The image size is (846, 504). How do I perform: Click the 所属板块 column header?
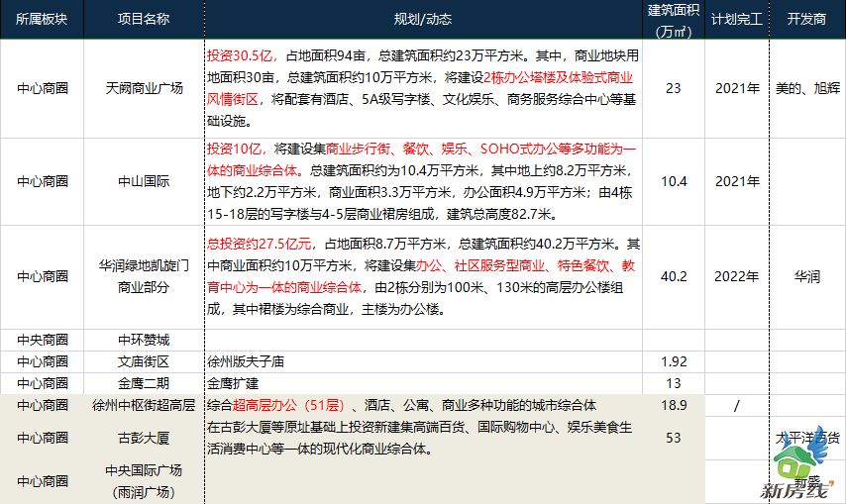(42, 20)
